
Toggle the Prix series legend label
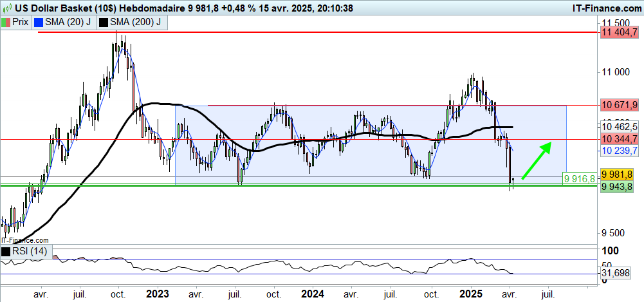[21, 22]
